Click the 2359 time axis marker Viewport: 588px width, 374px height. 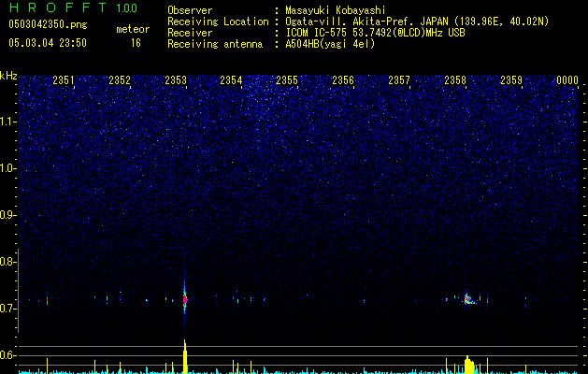(511, 80)
